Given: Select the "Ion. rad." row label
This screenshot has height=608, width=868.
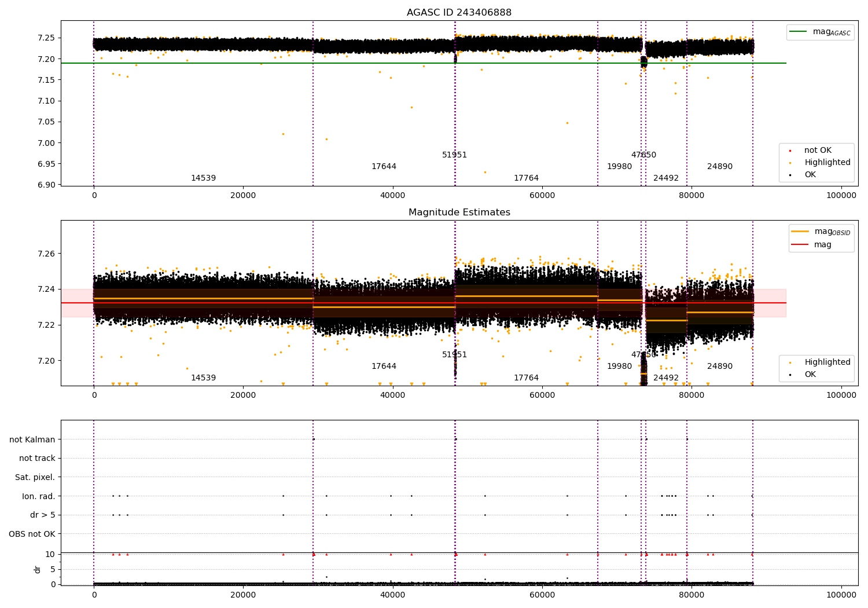Looking at the screenshot, I should (39, 496).
